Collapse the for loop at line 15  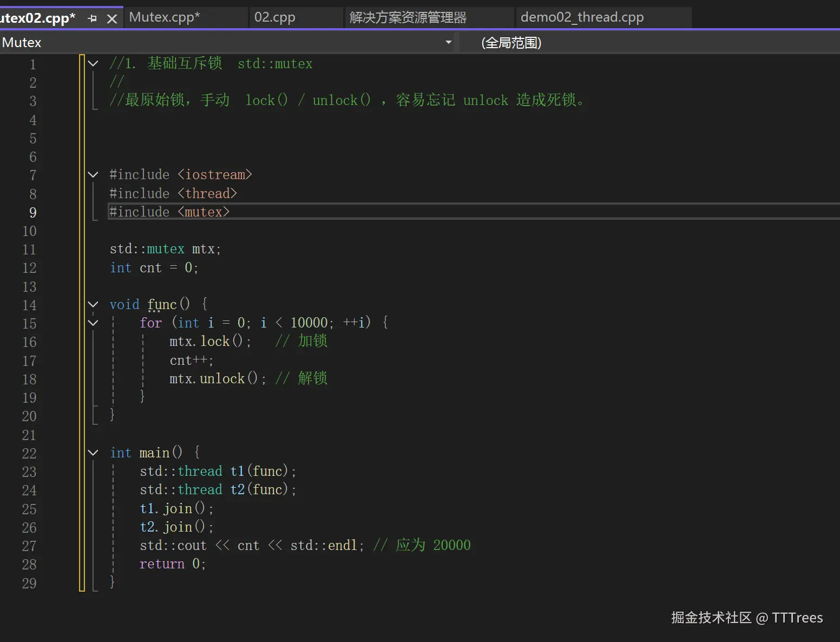93,323
